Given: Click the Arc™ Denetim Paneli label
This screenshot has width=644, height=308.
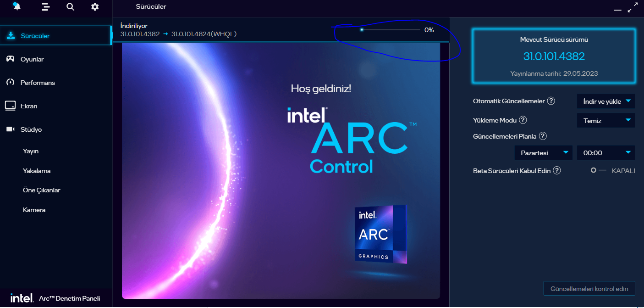Looking at the screenshot, I should pos(70,298).
